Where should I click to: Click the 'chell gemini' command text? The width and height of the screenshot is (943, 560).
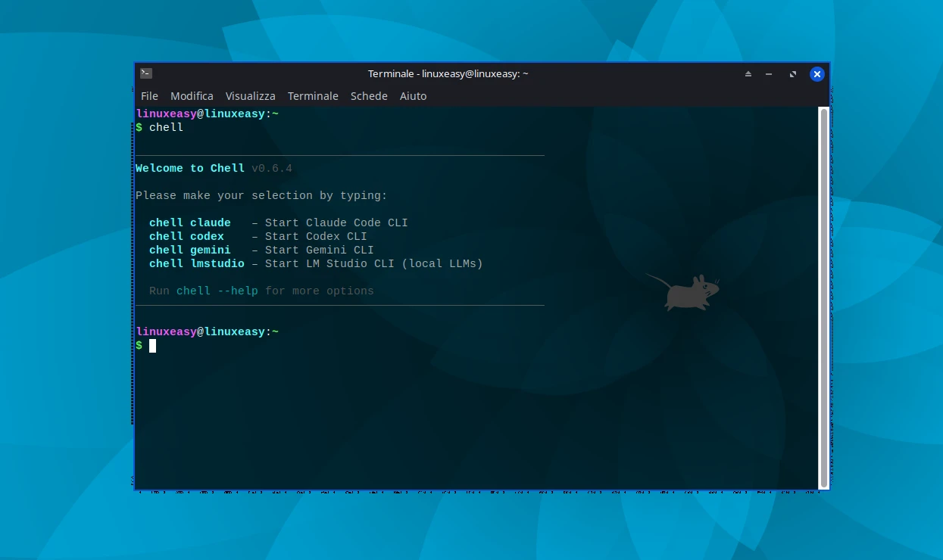(x=189, y=250)
